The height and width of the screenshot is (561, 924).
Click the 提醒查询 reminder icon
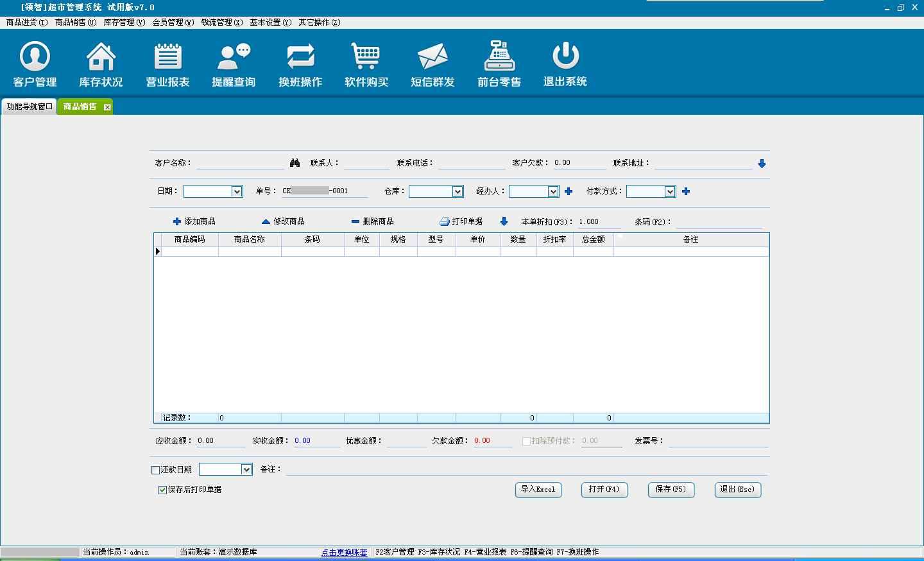[234, 57]
